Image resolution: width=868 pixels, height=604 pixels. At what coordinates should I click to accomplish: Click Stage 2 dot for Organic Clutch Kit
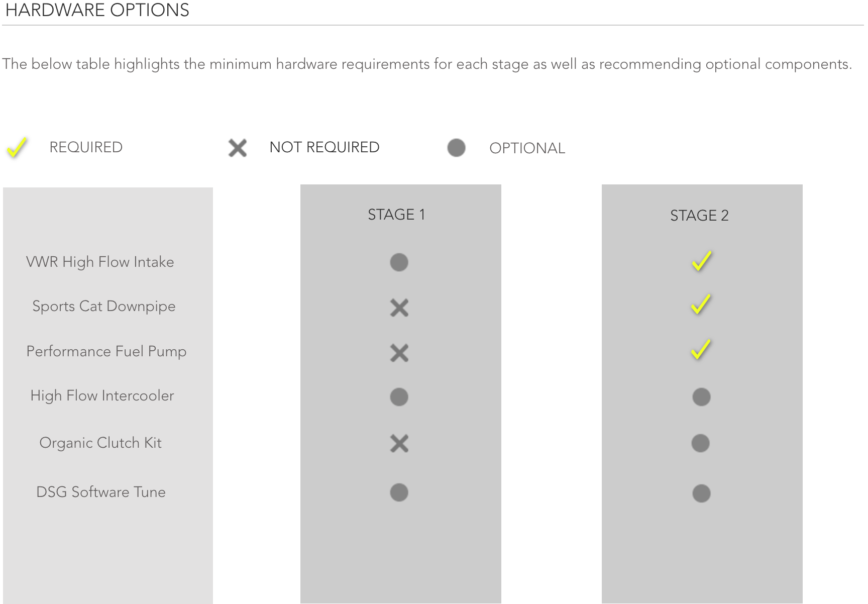coord(701,443)
